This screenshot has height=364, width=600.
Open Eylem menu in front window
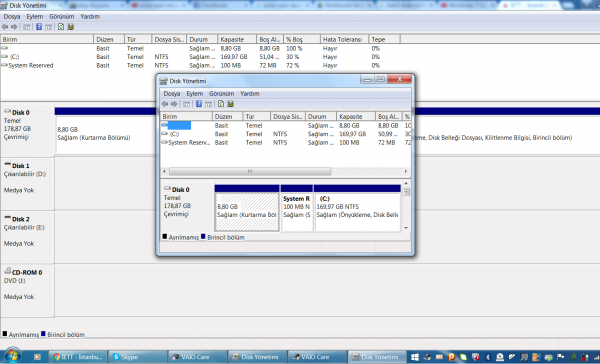(194, 93)
